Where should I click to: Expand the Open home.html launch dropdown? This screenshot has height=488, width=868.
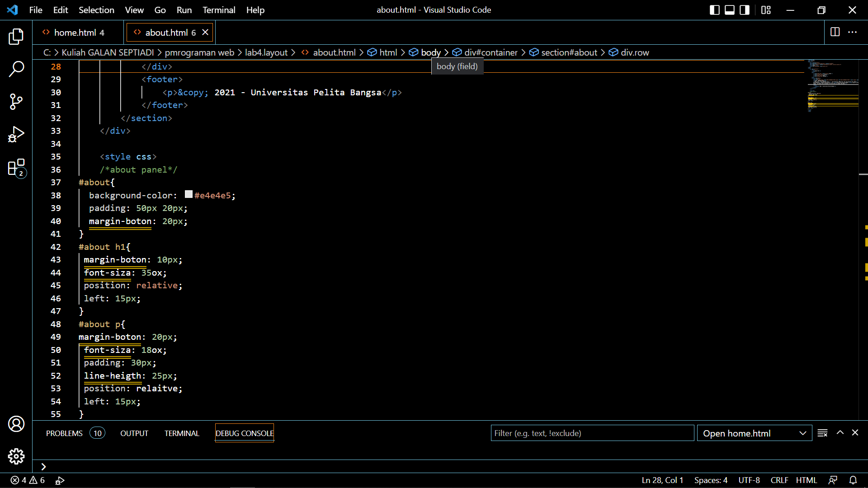[x=802, y=433]
